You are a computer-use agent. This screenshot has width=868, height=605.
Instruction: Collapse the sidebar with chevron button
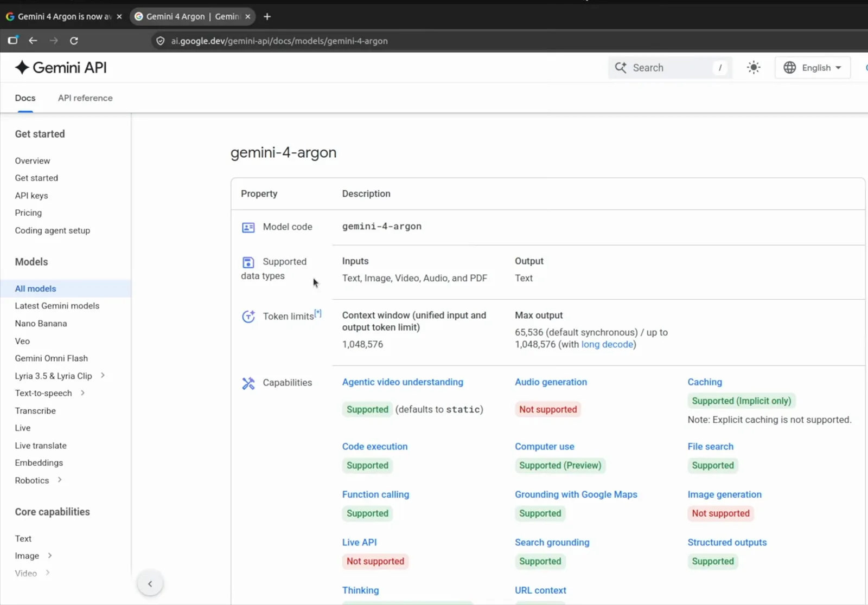[150, 584]
